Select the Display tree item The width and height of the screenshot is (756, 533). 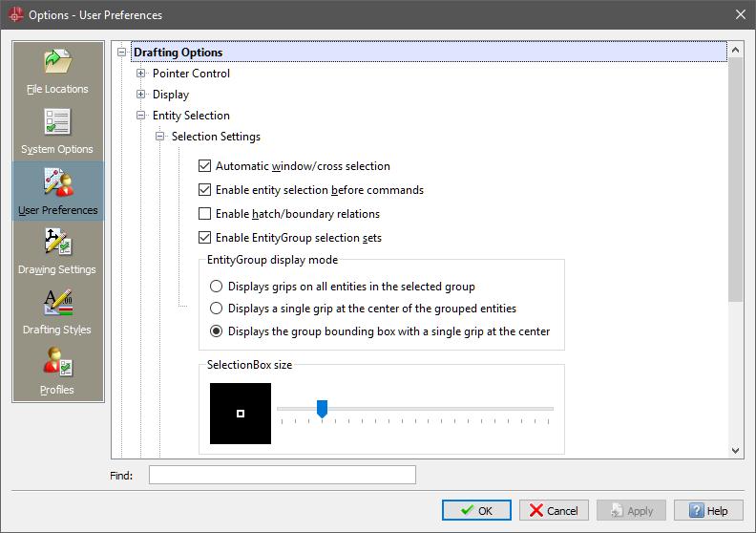click(171, 95)
